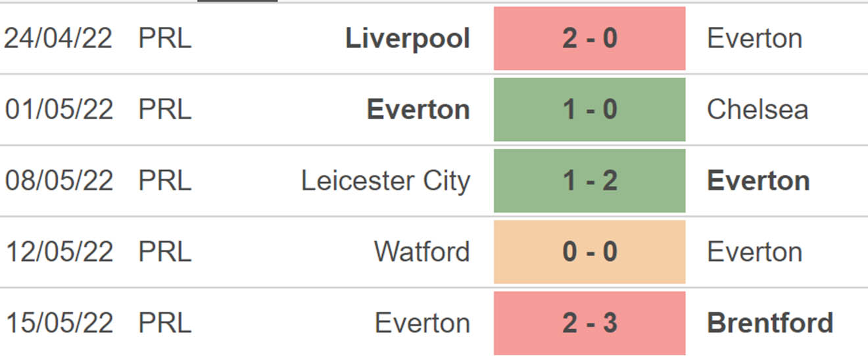Screen dimensions: 868x356
Task: Select the Leicester City 1 - 2 score
Action: point(589,180)
